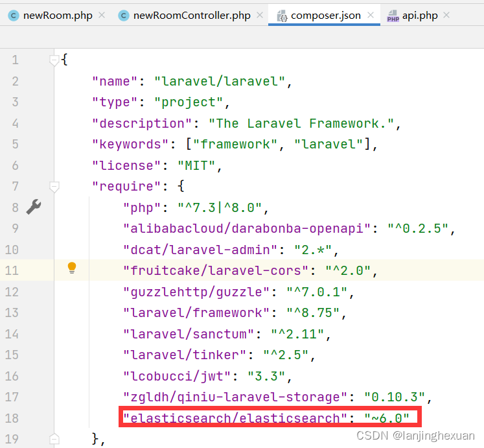Click the "name" key text

click(115, 82)
